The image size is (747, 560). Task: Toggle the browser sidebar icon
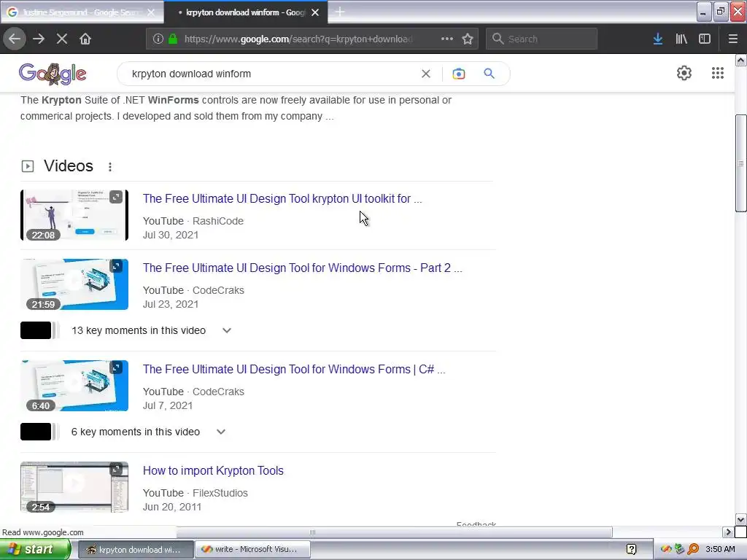coord(705,39)
